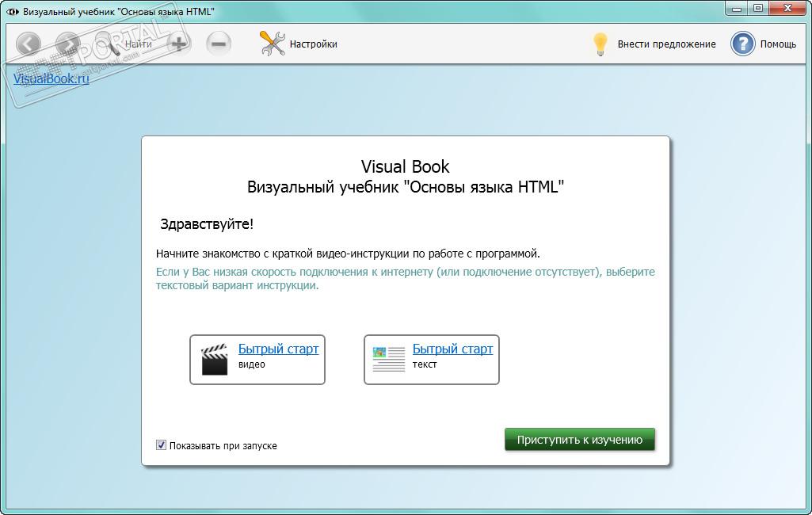Click the Показывать при запуске label
Image resolution: width=812 pixels, height=515 pixels.
click(223, 445)
